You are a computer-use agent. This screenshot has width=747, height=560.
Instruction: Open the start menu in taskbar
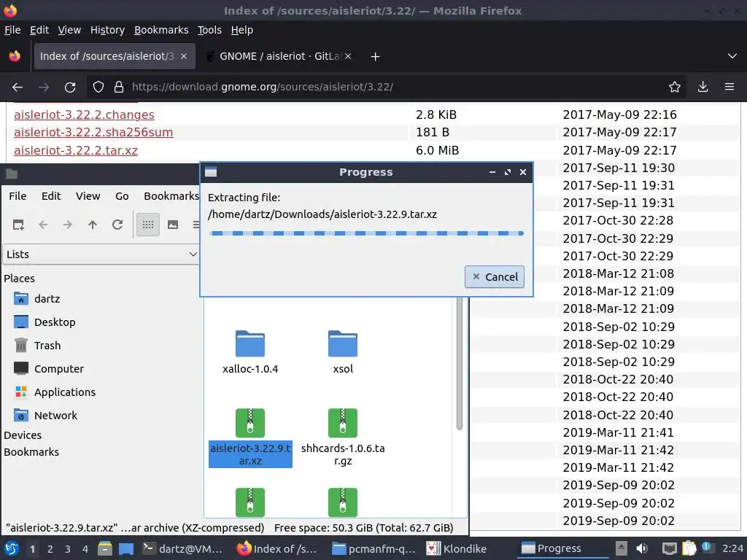pyautogui.click(x=12, y=548)
